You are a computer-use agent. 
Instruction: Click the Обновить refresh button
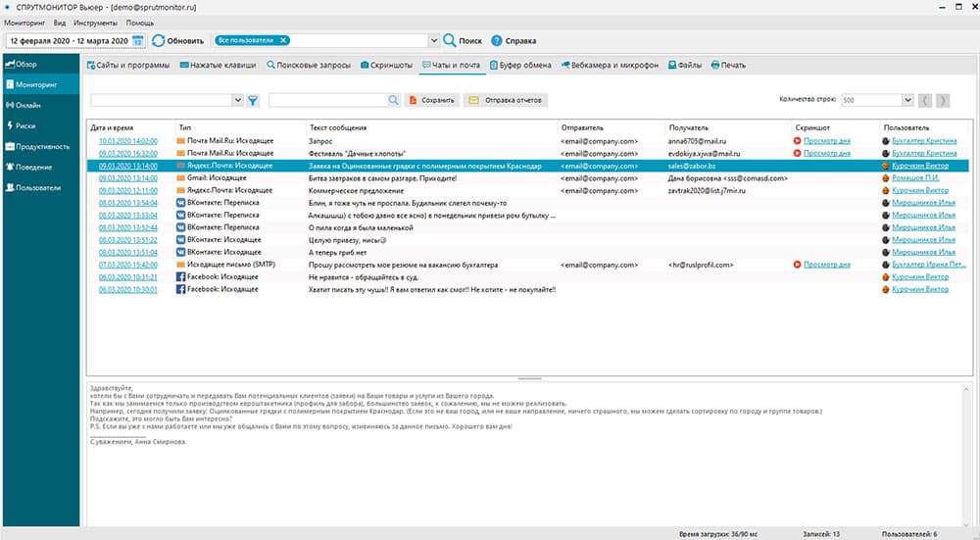[x=177, y=40]
